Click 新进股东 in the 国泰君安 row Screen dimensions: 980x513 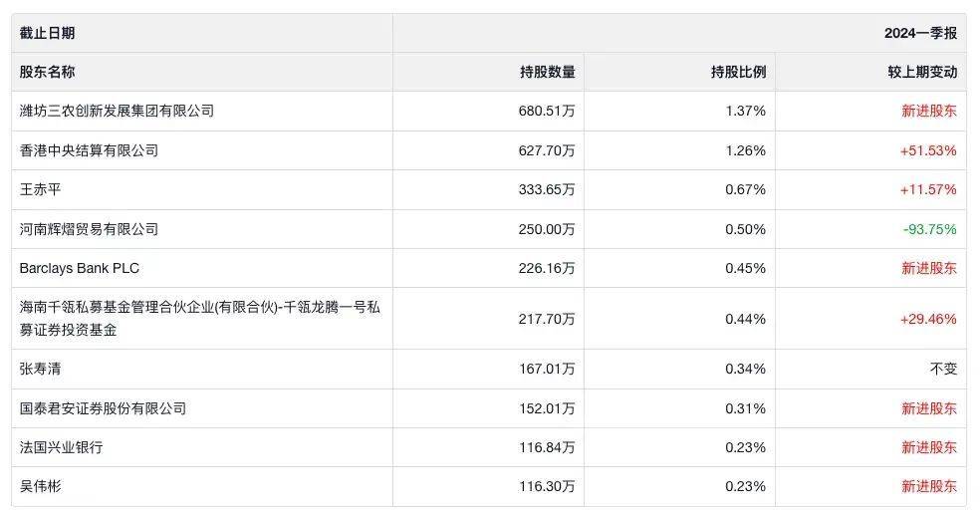[929, 408]
